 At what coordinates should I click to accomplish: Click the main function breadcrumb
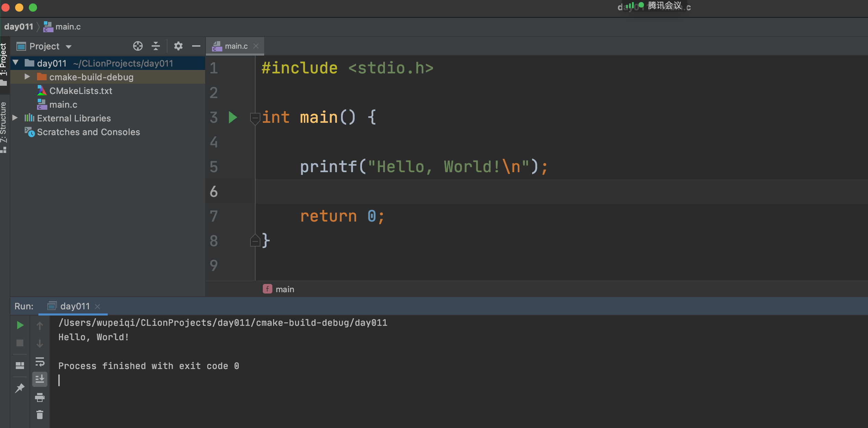284,289
